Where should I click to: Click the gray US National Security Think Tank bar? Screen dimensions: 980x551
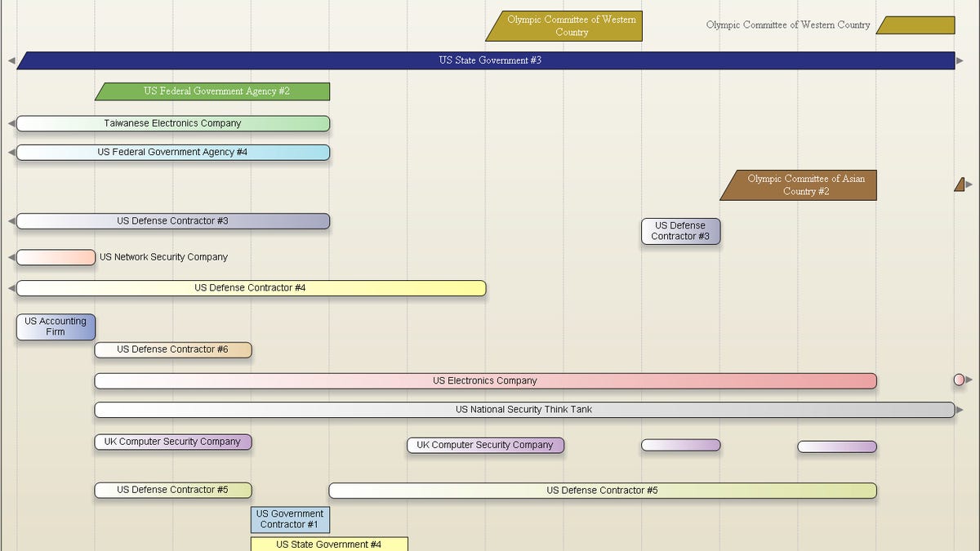coord(523,410)
